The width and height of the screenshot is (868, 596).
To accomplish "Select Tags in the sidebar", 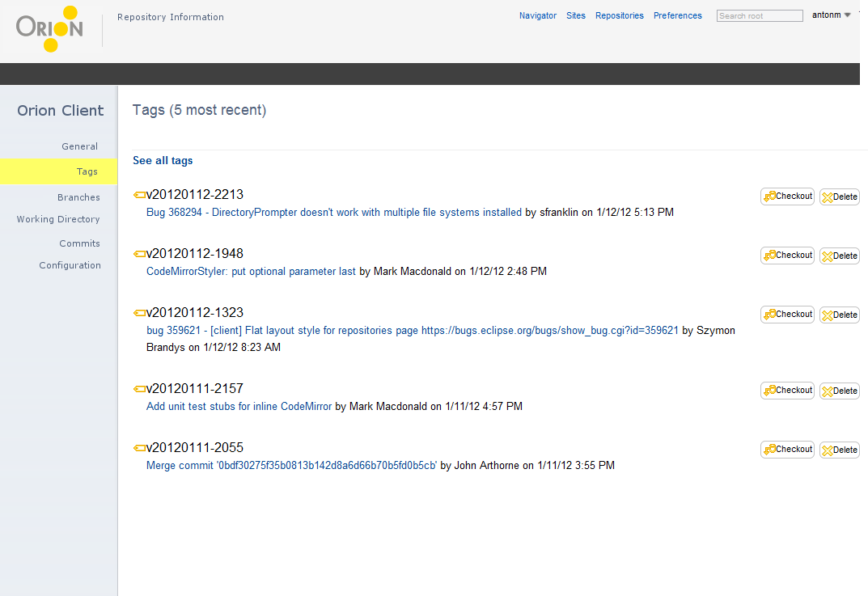I will [59, 171].
